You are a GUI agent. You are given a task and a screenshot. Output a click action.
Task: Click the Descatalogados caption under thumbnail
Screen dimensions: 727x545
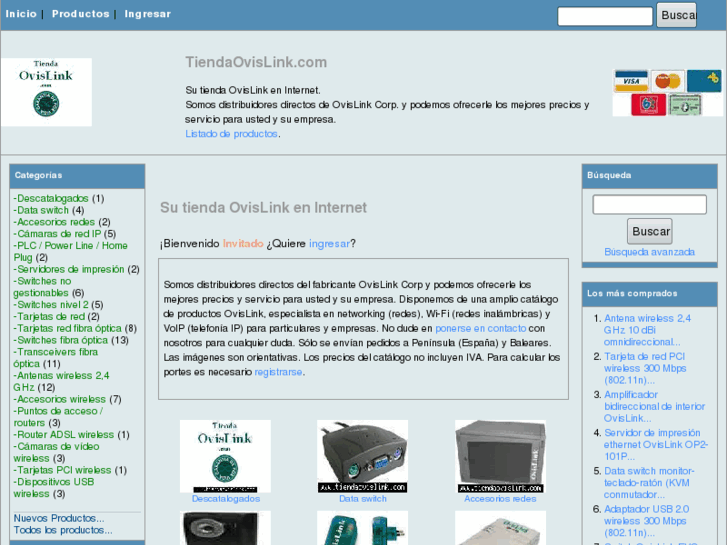(226, 499)
